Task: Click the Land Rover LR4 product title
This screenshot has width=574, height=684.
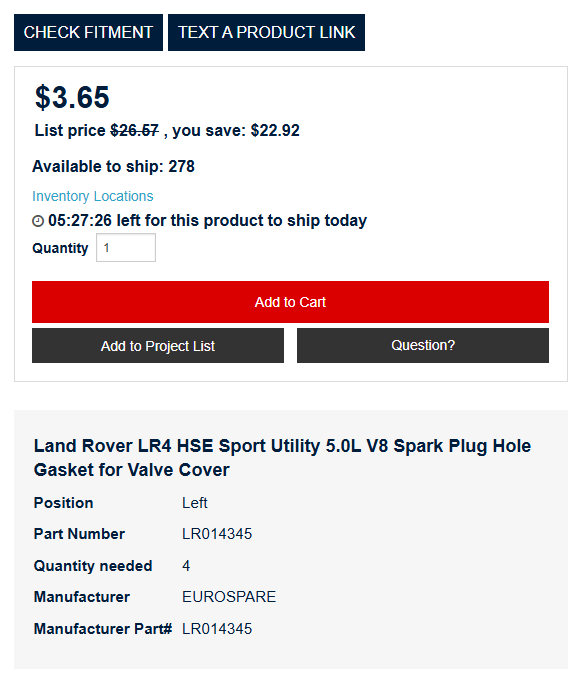Action: pos(282,458)
